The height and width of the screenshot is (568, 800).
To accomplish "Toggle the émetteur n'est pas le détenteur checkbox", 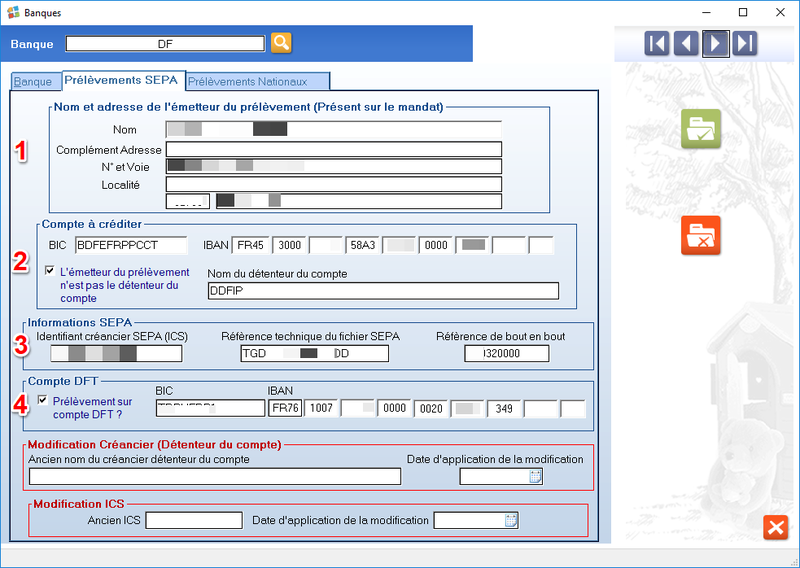I will tap(50, 271).
